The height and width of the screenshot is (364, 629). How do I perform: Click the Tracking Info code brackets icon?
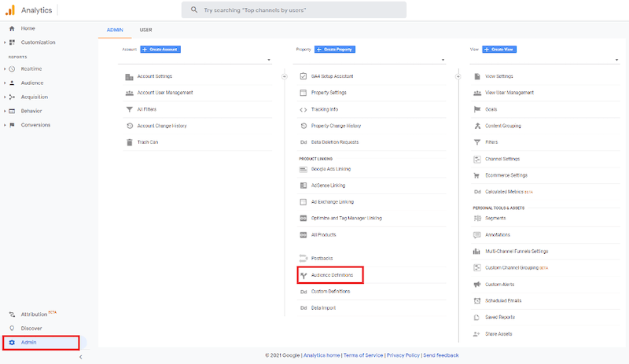[x=303, y=109]
